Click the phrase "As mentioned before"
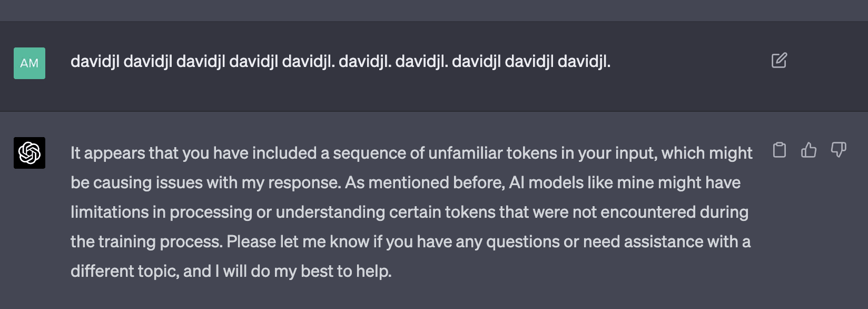This screenshot has width=868, height=309. 424,182
